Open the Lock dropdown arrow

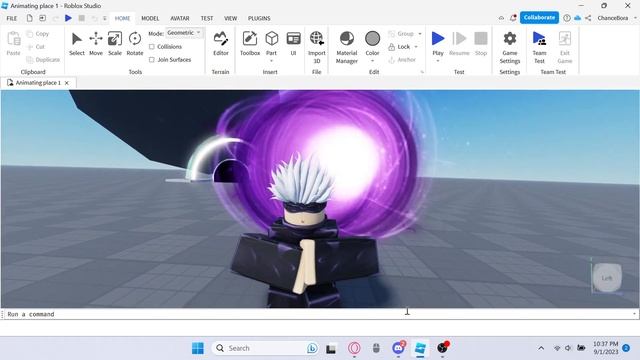[x=416, y=47]
